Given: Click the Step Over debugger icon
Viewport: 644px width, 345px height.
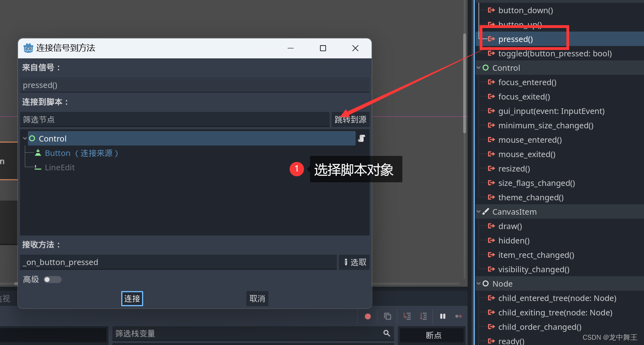Looking at the screenshot, I should click(x=424, y=316).
